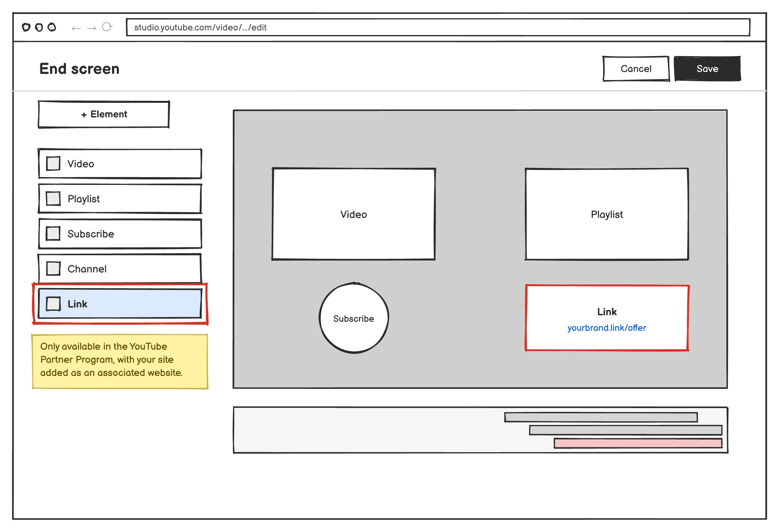Click the middle gray timeline bar
Viewport: 779px width, 532px height.
coord(625,430)
